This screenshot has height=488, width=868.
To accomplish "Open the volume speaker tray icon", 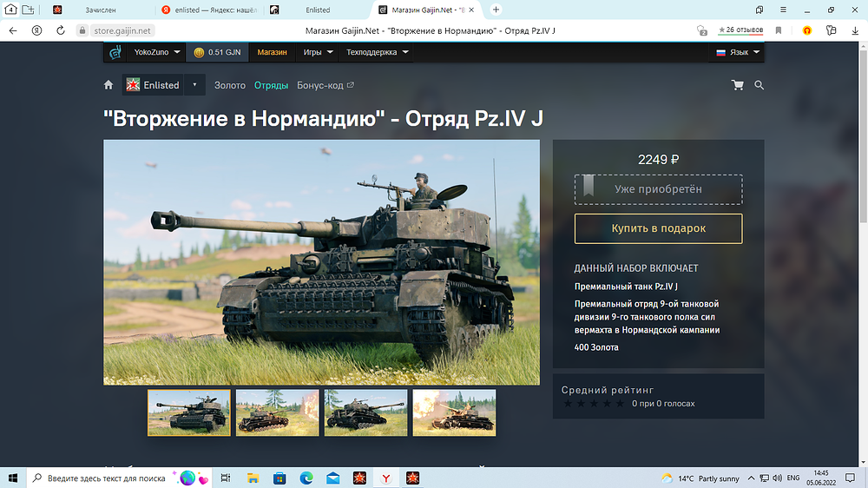I will point(777,478).
